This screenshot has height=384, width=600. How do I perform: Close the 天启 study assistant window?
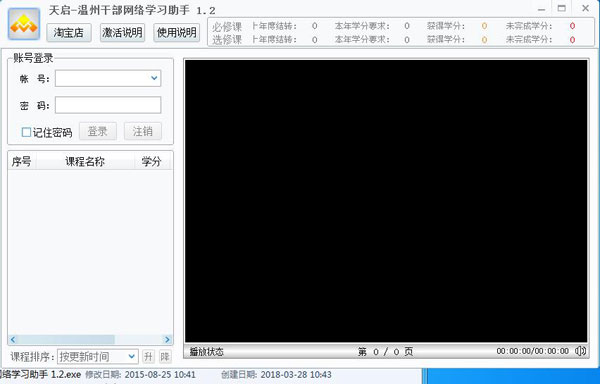click(585, 8)
